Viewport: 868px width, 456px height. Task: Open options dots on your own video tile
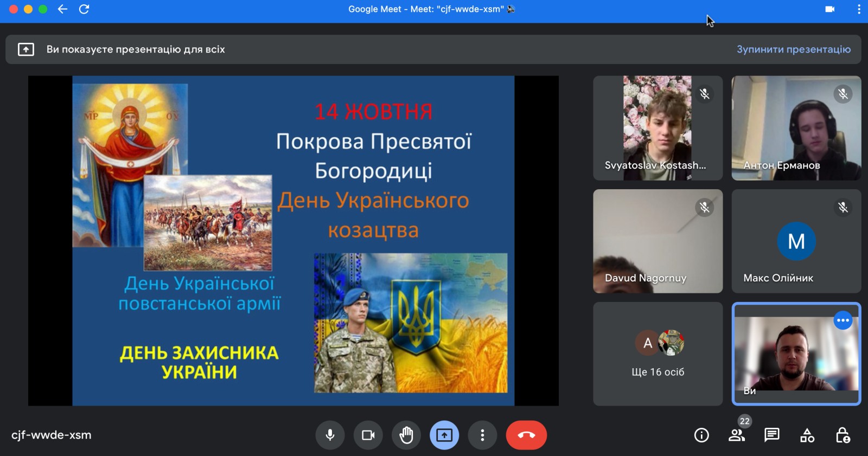pos(843,320)
